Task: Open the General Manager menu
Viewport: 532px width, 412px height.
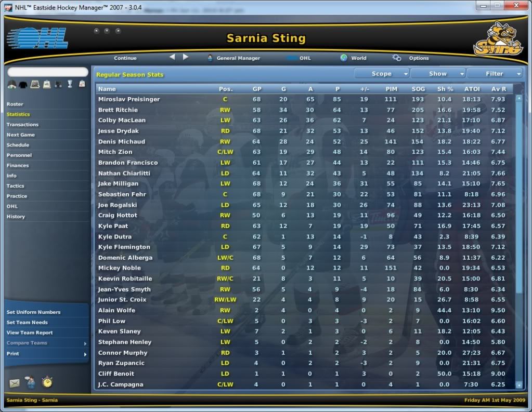Action: pos(238,58)
